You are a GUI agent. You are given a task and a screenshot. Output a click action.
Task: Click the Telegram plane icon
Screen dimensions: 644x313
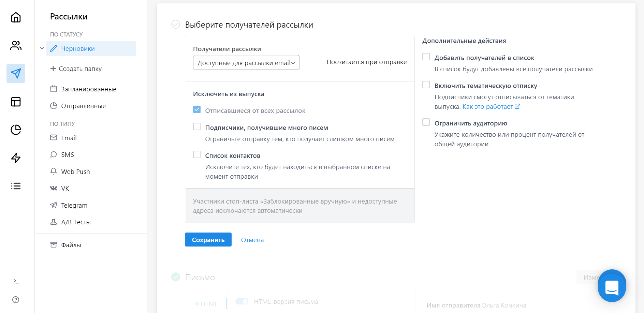[54, 205]
